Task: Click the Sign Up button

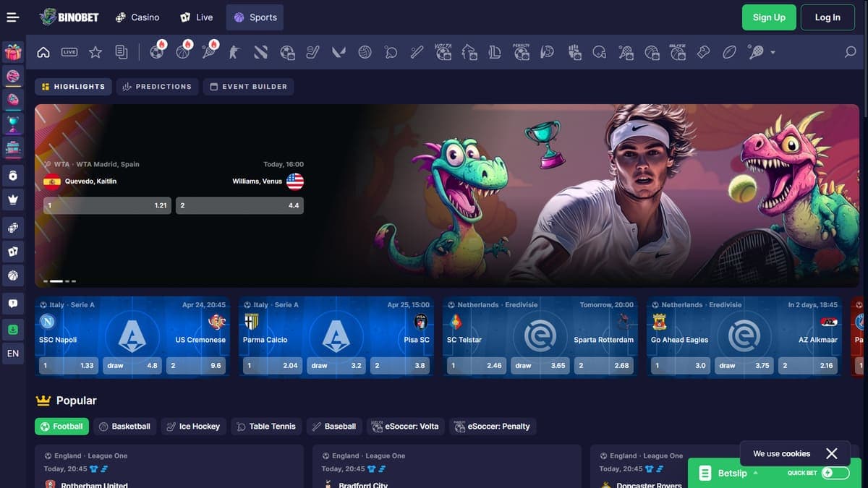Action: (x=769, y=17)
